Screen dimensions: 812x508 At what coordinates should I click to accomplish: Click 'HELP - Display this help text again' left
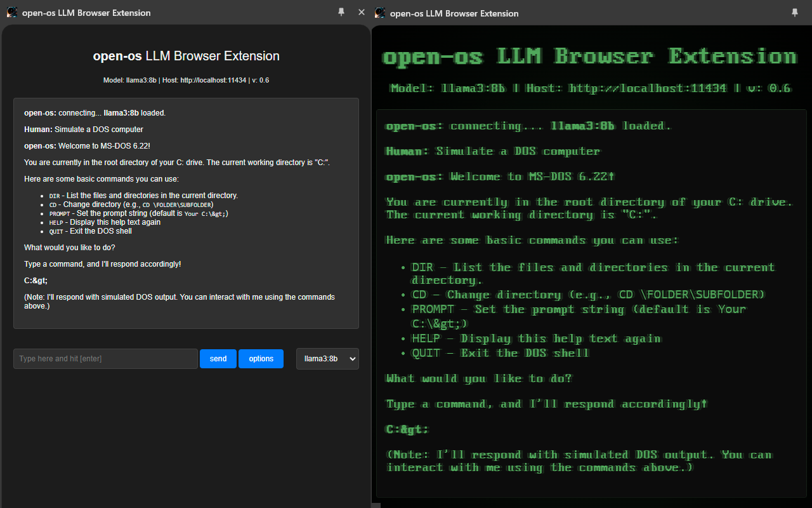[x=105, y=222]
